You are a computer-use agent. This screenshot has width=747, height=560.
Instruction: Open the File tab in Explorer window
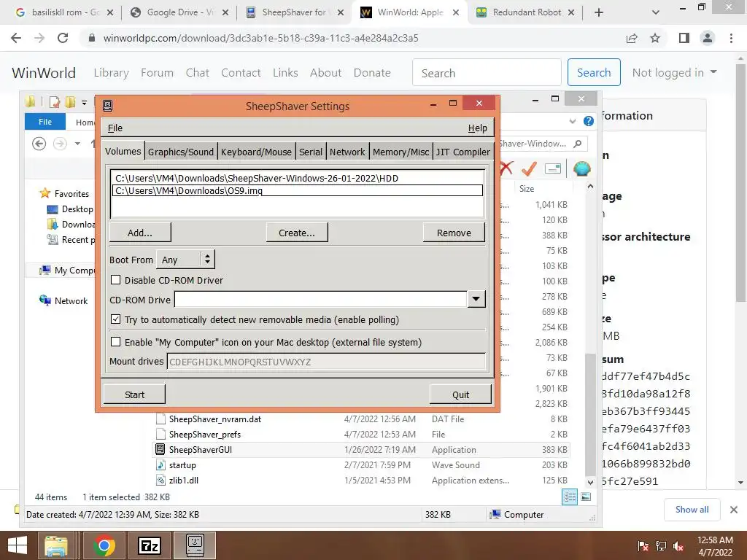coord(44,122)
